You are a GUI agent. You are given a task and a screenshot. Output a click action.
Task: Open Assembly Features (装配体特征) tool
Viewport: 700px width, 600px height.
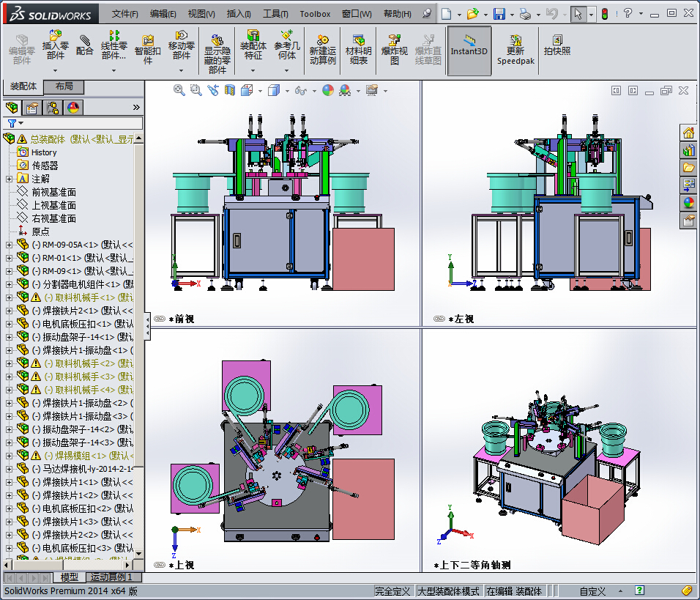(253, 45)
